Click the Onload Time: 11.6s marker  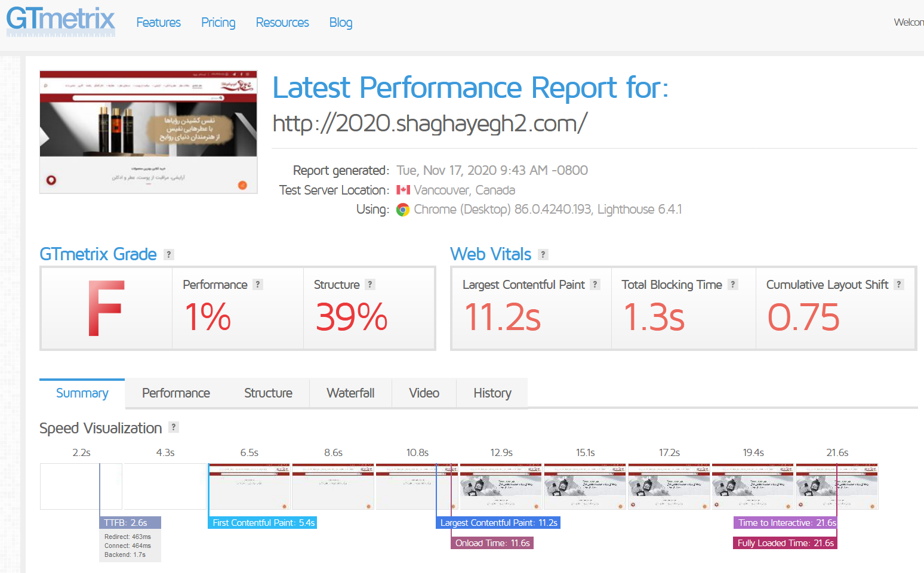[492, 543]
